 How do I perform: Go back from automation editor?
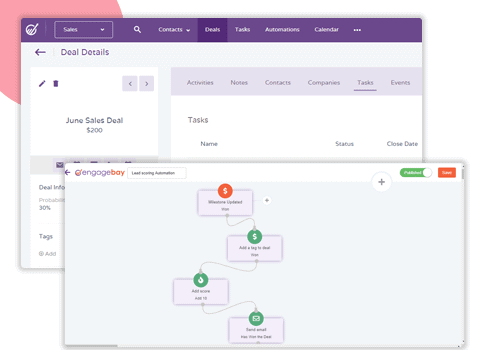[68, 172]
